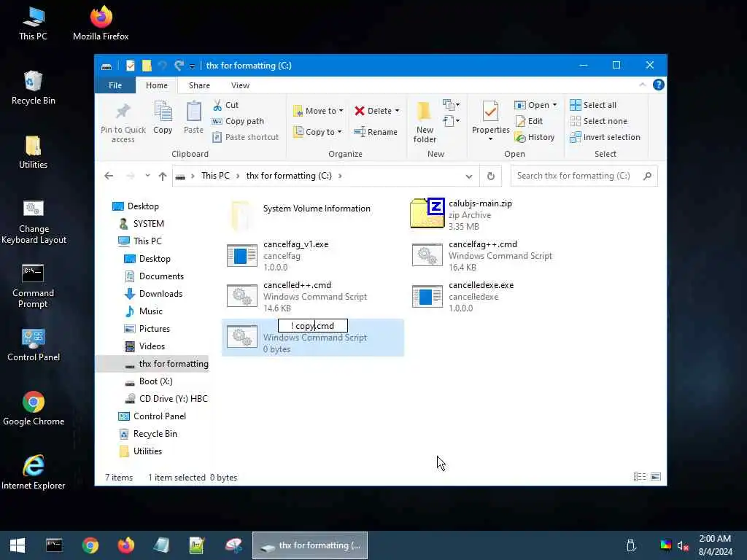Viewport: 747px width, 560px height.
Task: Open the Delete dropdown arrow
Action: click(x=397, y=111)
